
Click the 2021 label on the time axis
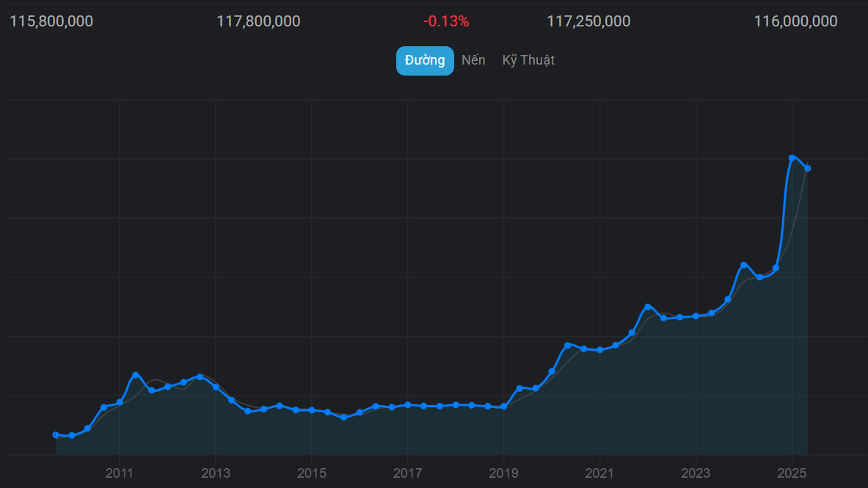pos(599,473)
